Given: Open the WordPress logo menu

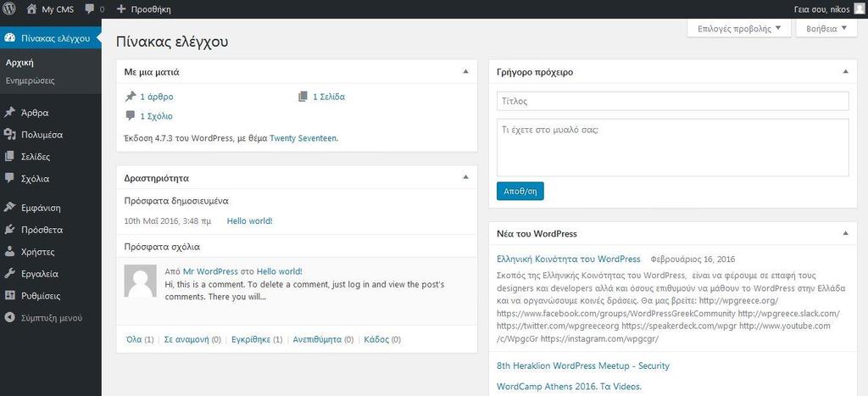Looking at the screenshot, I should pos(8,8).
